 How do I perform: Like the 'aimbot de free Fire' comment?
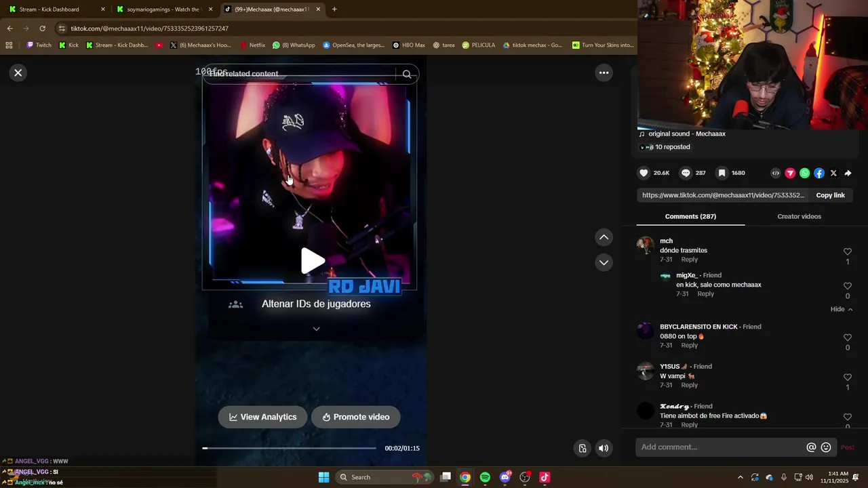pos(847,418)
